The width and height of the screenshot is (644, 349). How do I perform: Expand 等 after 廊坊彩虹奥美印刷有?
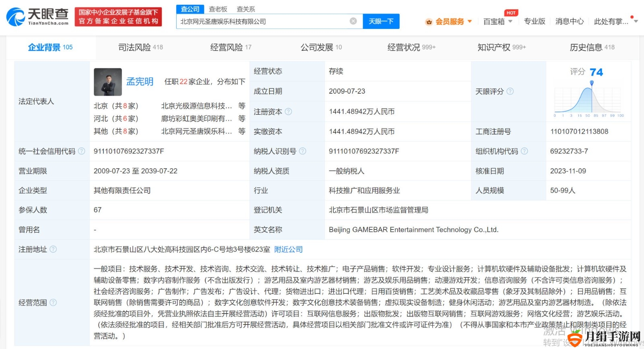[242, 118]
